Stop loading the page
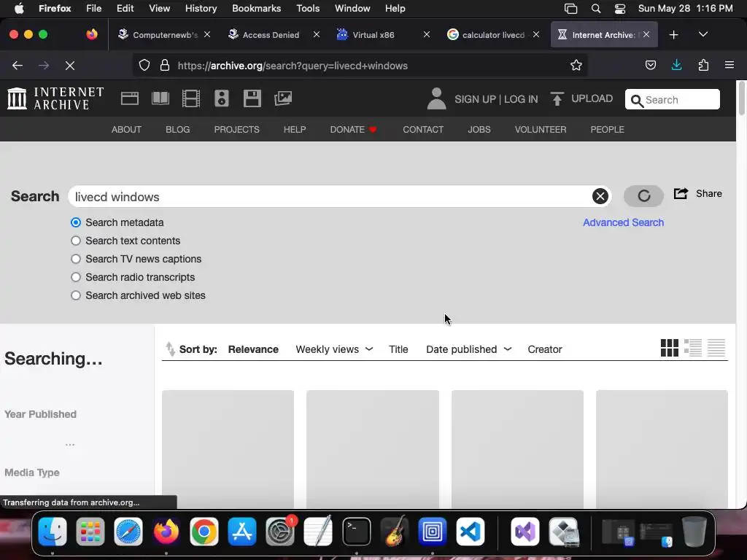 click(x=69, y=66)
